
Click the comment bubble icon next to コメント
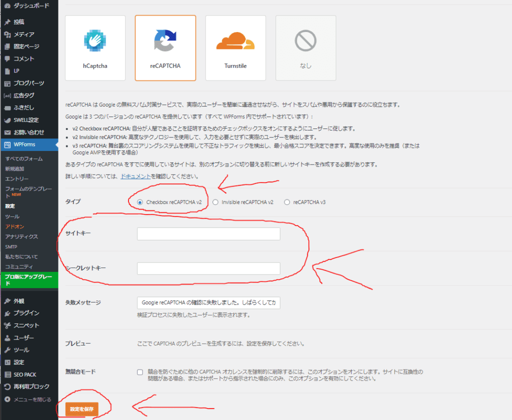(x=7, y=59)
